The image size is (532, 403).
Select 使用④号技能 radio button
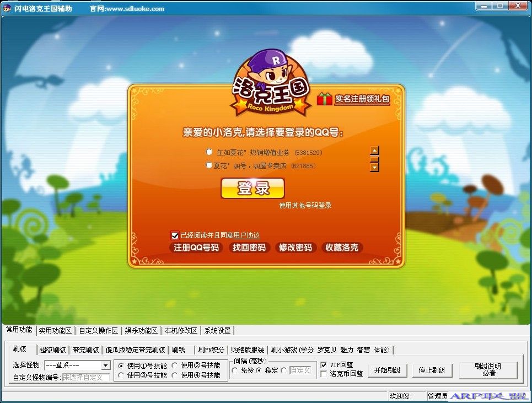174,375
